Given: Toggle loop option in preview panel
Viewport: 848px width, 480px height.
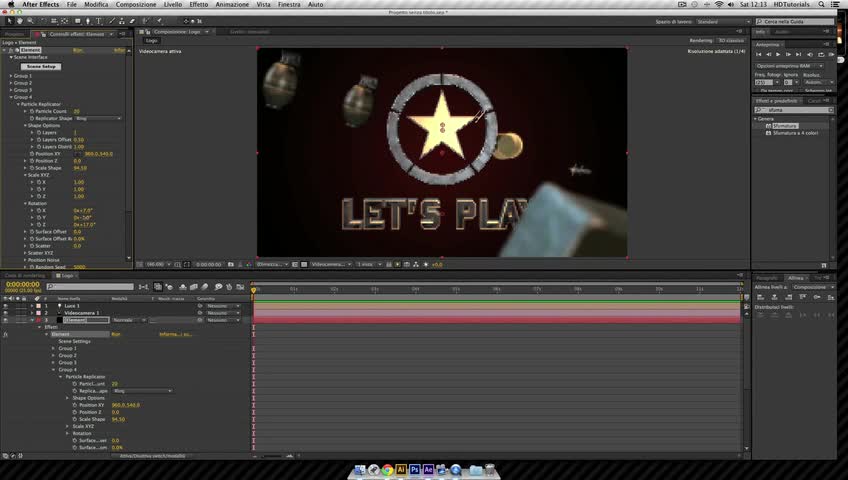Looking at the screenshot, I should [x=820, y=55].
